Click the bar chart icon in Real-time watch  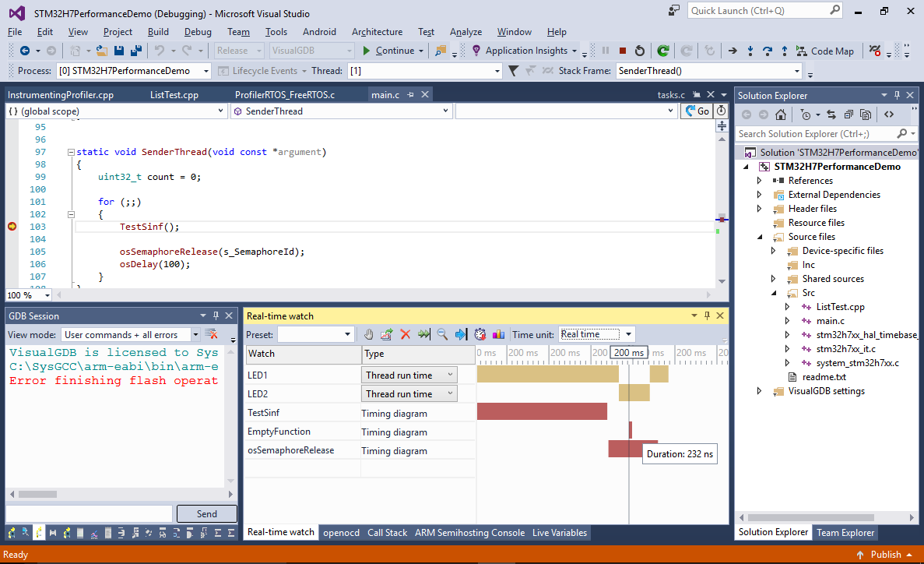pyautogui.click(x=498, y=334)
